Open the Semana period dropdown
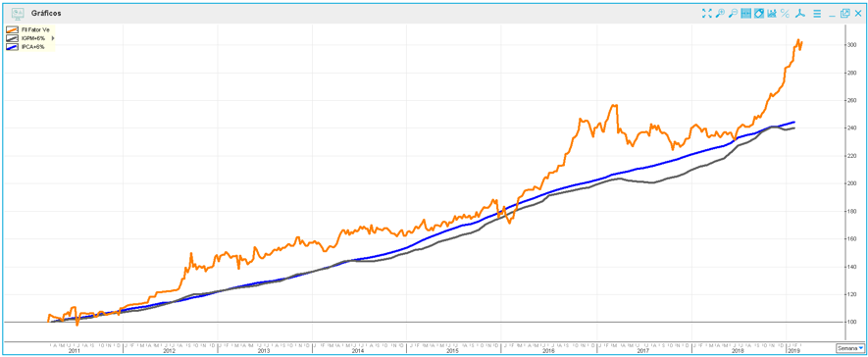 pos(849,347)
